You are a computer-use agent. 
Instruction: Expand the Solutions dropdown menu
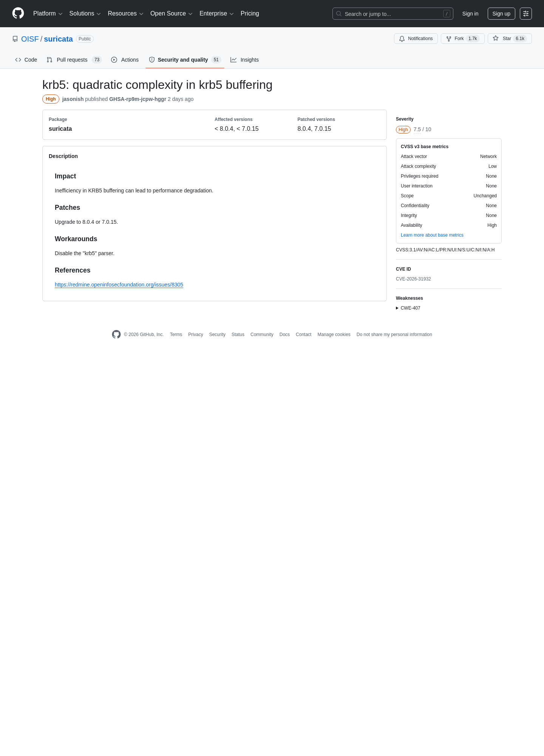85,14
